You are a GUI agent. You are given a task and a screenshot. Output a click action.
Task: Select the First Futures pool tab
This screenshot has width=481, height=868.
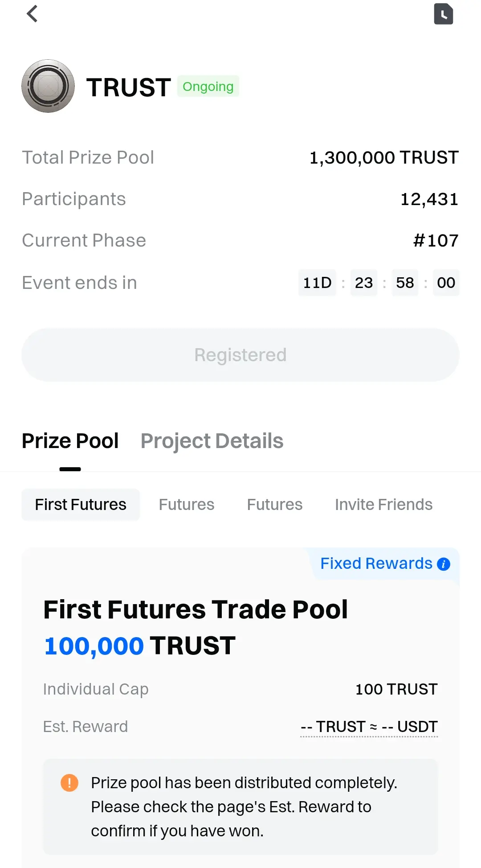[81, 505]
